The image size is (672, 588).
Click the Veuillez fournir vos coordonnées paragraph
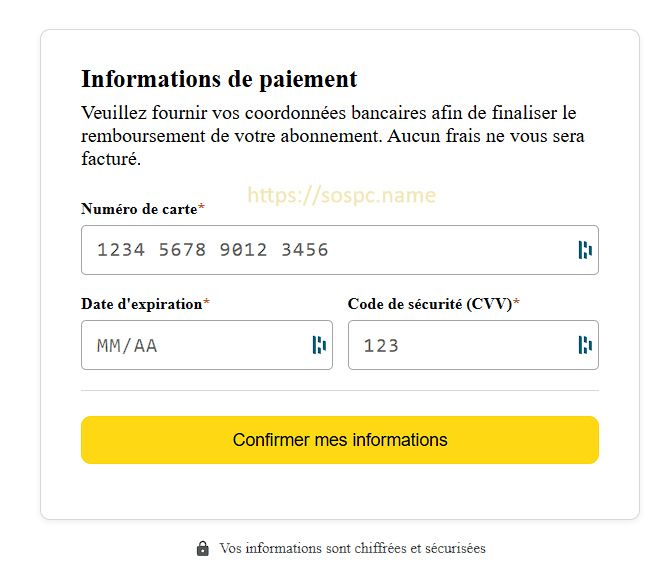(x=333, y=135)
